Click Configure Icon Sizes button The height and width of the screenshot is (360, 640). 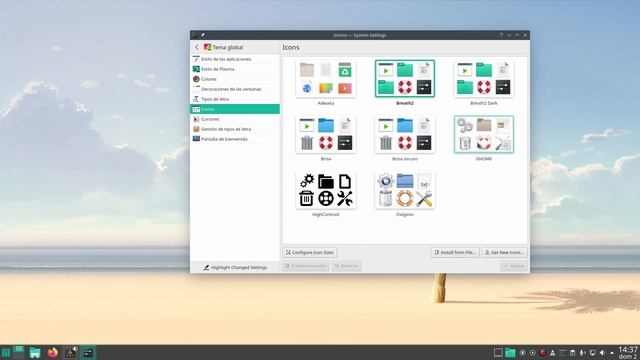pyautogui.click(x=310, y=252)
